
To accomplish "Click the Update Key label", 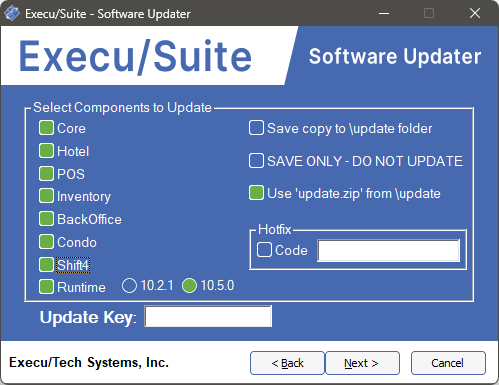I will 88,317.
